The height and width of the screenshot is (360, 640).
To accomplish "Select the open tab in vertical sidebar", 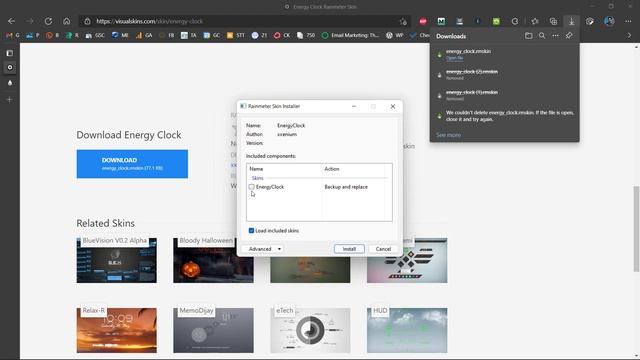I will pyautogui.click(x=10, y=67).
